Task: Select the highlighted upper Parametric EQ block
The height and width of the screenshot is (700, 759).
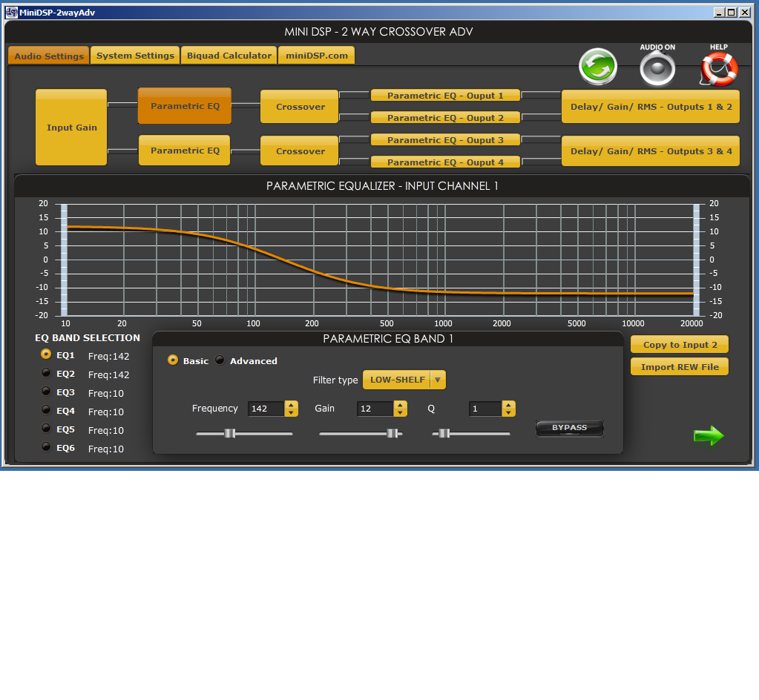Action: pyautogui.click(x=185, y=106)
